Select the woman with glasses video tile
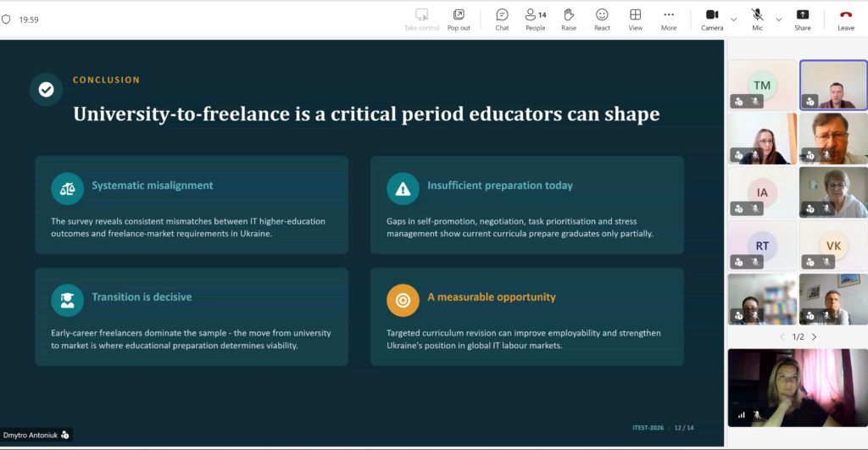The image size is (868, 450). 762,138
